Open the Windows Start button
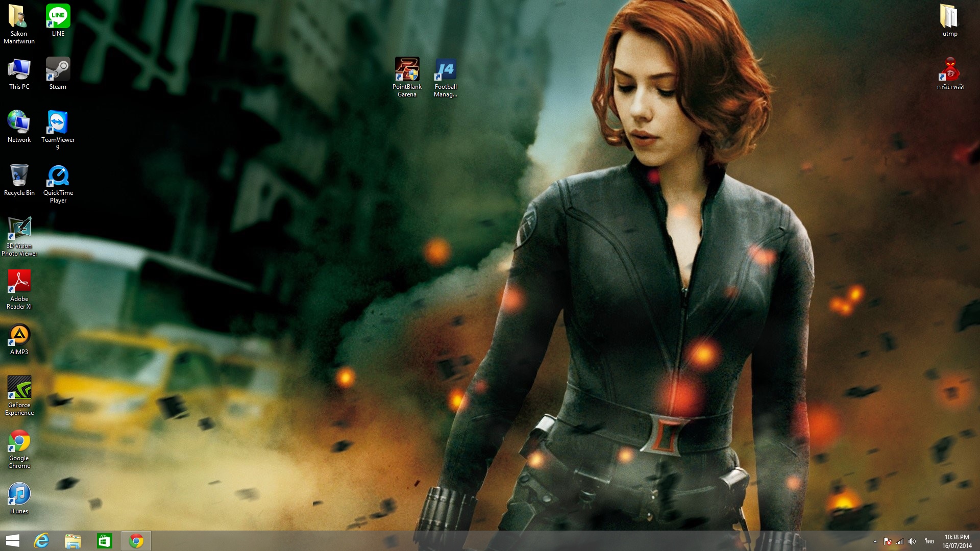The height and width of the screenshot is (551, 980). pos(12,541)
